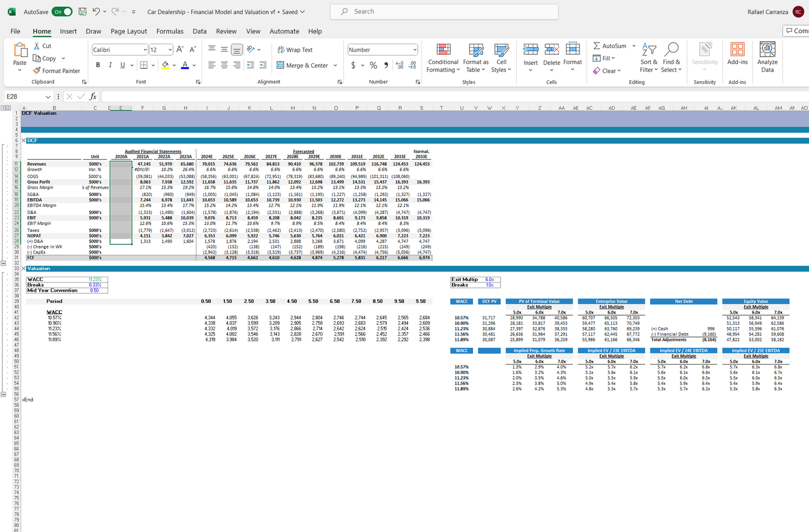Click the Insert function fx icon
Image resolution: width=809 pixels, height=532 pixels.
pyautogui.click(x=93, y=96)
